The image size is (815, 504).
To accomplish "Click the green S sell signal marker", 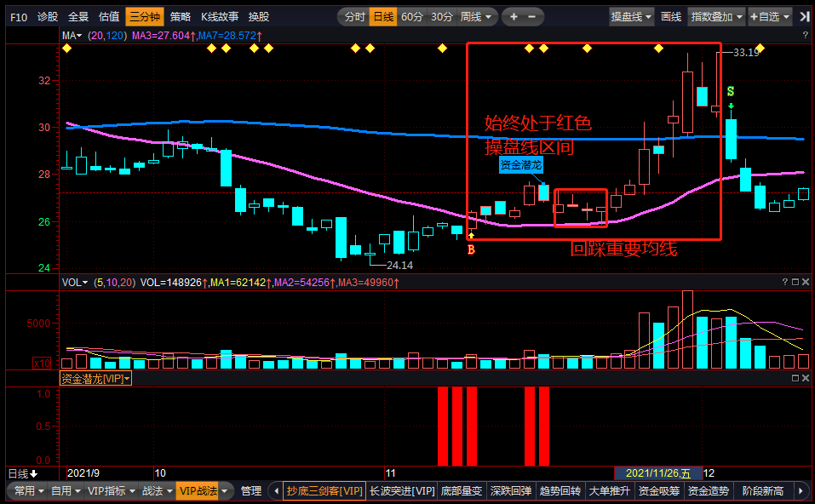I will click(x=731, y=91).
